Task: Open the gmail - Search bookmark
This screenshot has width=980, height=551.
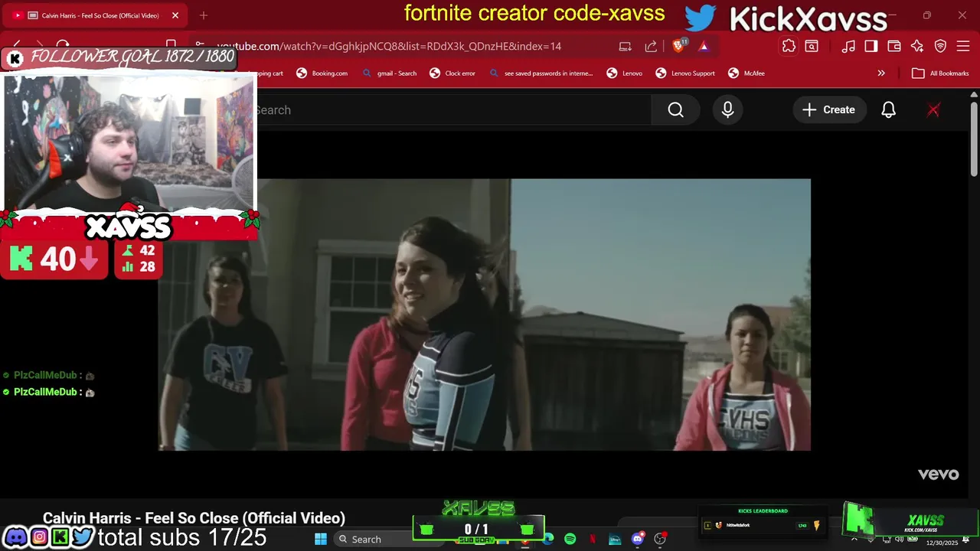Action: pyautogui.click(x=389, y=73)
